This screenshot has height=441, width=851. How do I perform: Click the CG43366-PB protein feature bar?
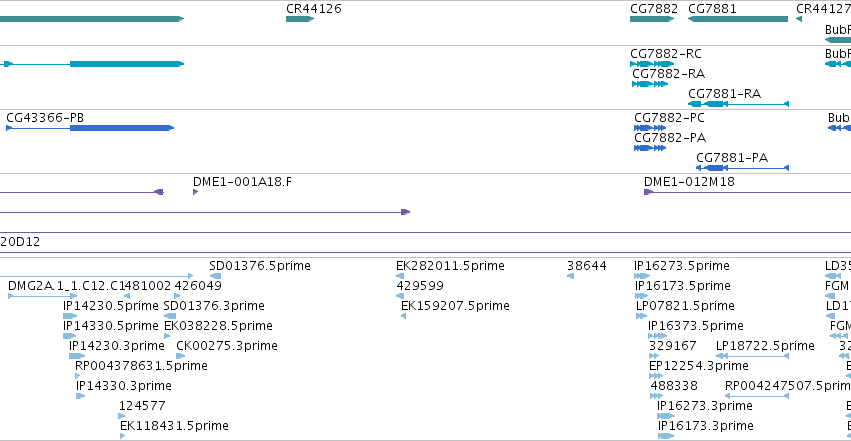[90, 128]
